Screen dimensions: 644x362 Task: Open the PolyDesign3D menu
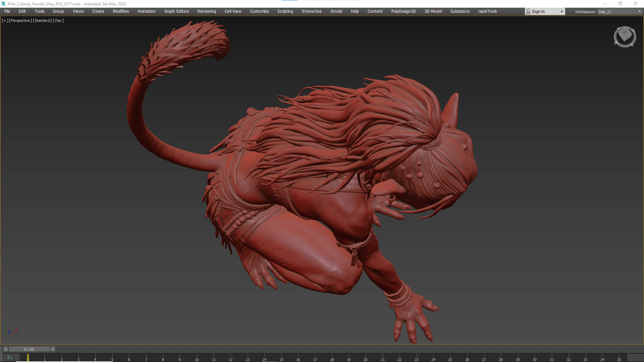(x=404, y=11)
